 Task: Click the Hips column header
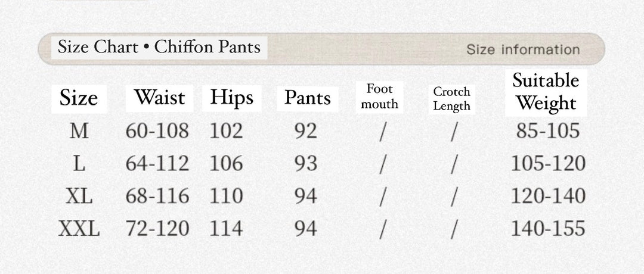tap(231, 97)
